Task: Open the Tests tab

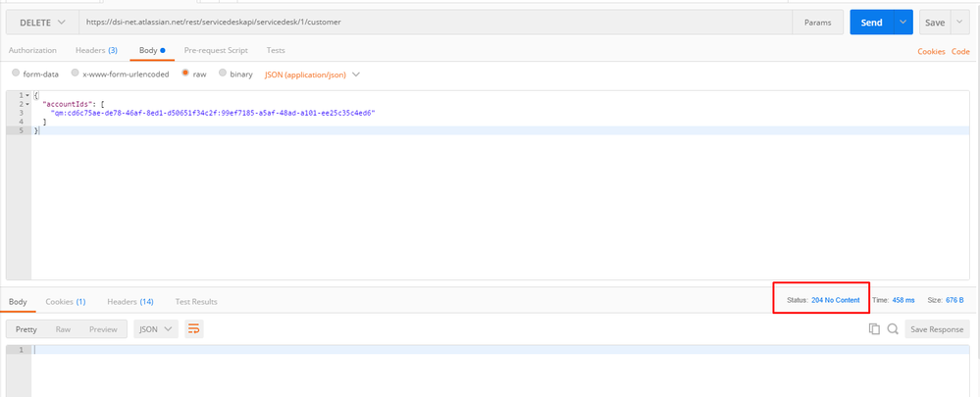Action: (x=276, y=51)
